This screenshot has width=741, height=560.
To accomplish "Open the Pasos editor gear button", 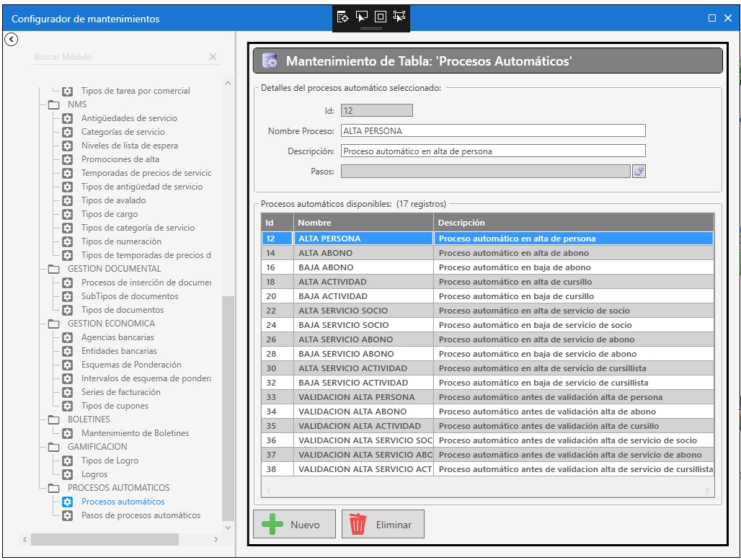I will tap(639, 171).
